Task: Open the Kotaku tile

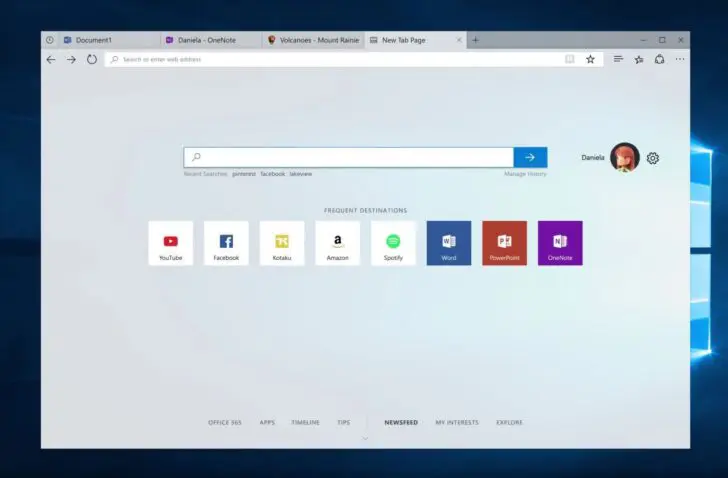Action: click(282, 243)
